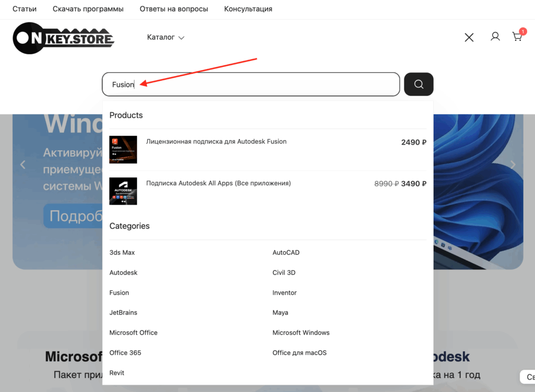Open the JetBrains category link

(x=123, y=313)
